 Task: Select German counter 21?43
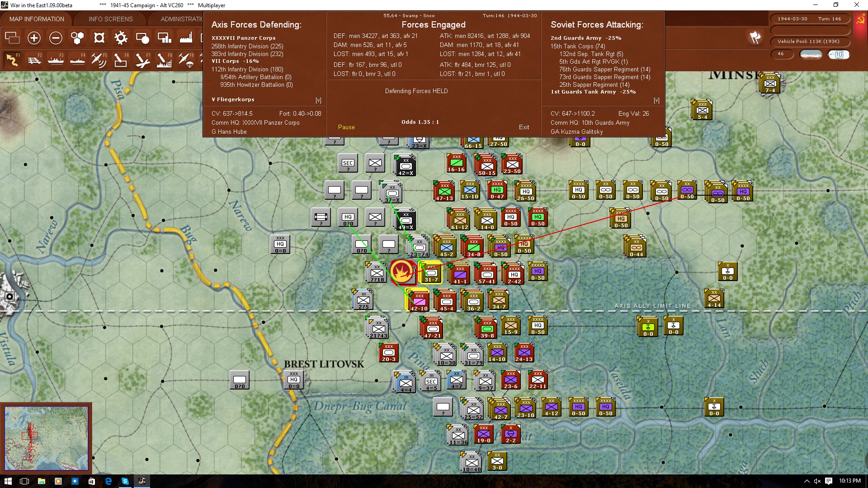click(x=378, y=328)
